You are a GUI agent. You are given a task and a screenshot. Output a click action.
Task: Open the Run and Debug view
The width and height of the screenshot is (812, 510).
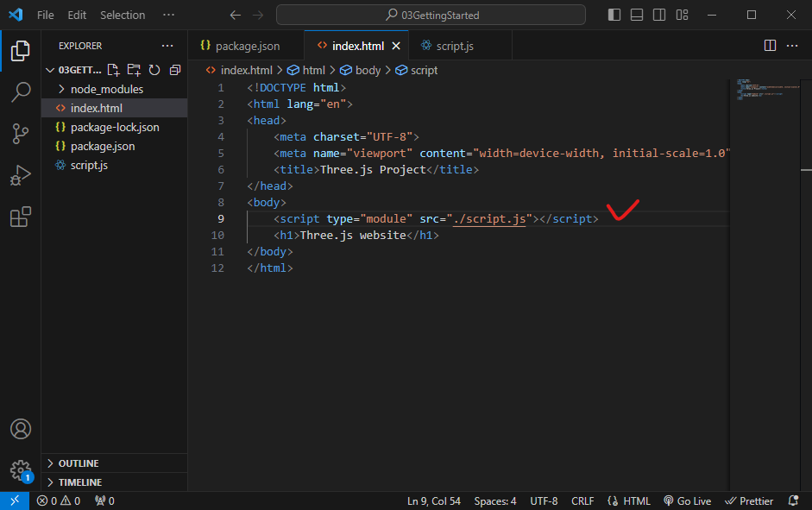pos(20,175)
